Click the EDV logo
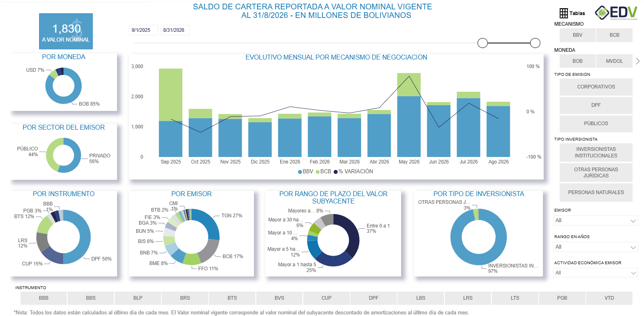The height and width of the screenshot is (316, 644). [616, 13]
